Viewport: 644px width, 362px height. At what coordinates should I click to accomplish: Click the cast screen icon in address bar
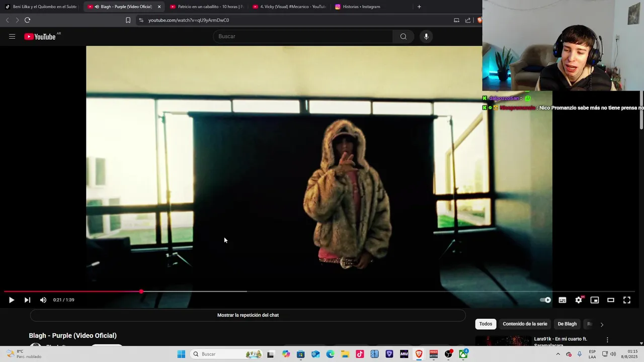(456, 20)
